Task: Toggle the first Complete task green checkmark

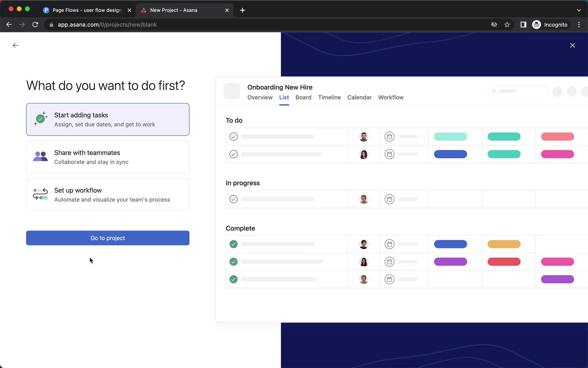Action: click(234, 244)
